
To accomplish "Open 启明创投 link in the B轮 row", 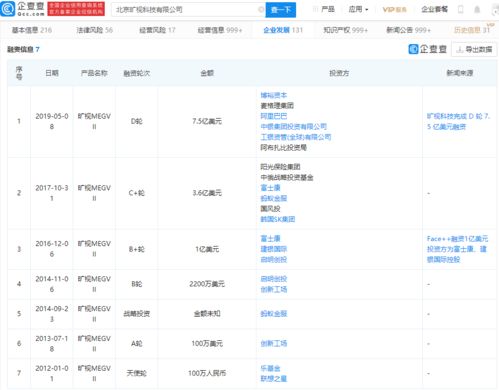I will (274, 279).
